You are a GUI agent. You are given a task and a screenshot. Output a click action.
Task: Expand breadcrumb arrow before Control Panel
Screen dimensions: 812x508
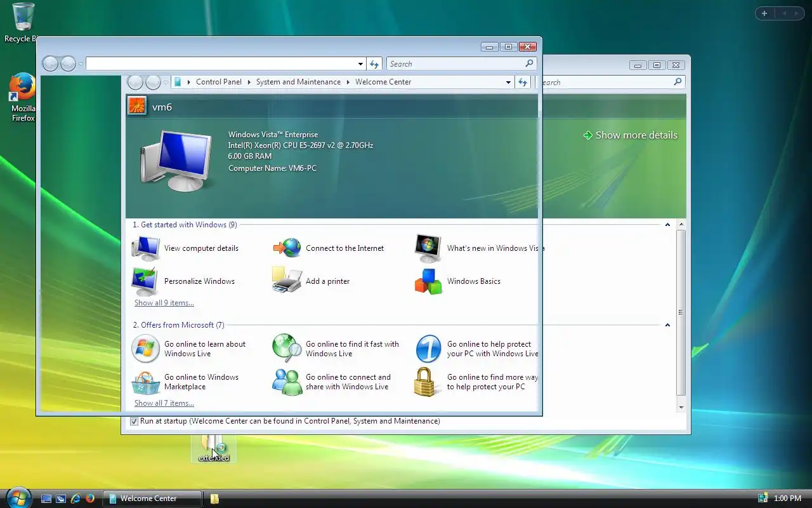pyautogui.click(x=189, y=82)
